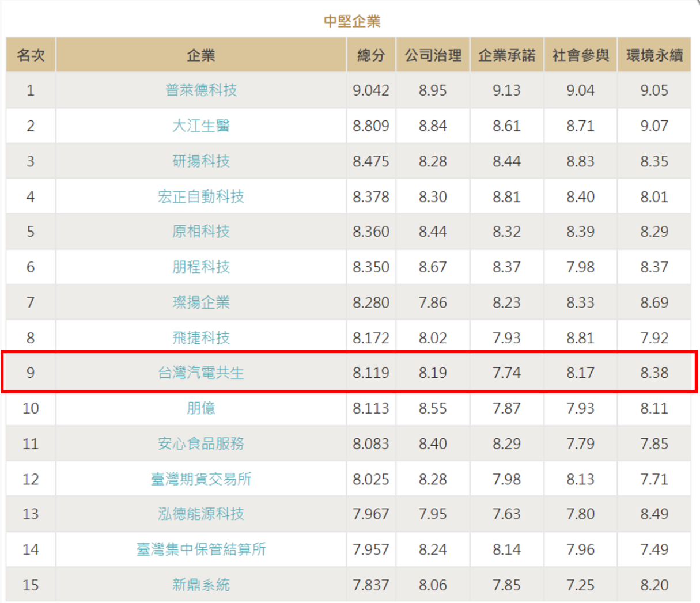700x603 pixels.
Task: Open the 原相科技 company link
Action: [200, 232]
